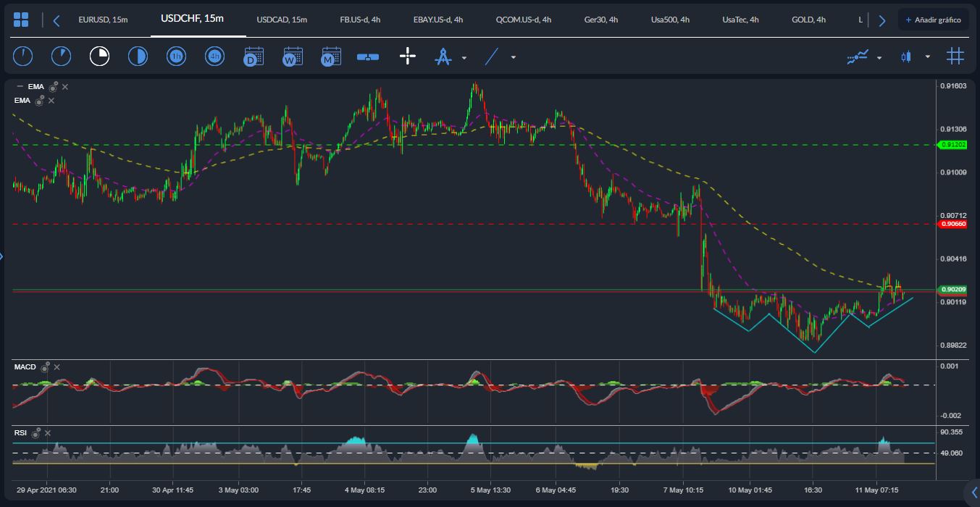
Task: Switch to the UsaTec, 4h tab
Action: tap(740, 20)
